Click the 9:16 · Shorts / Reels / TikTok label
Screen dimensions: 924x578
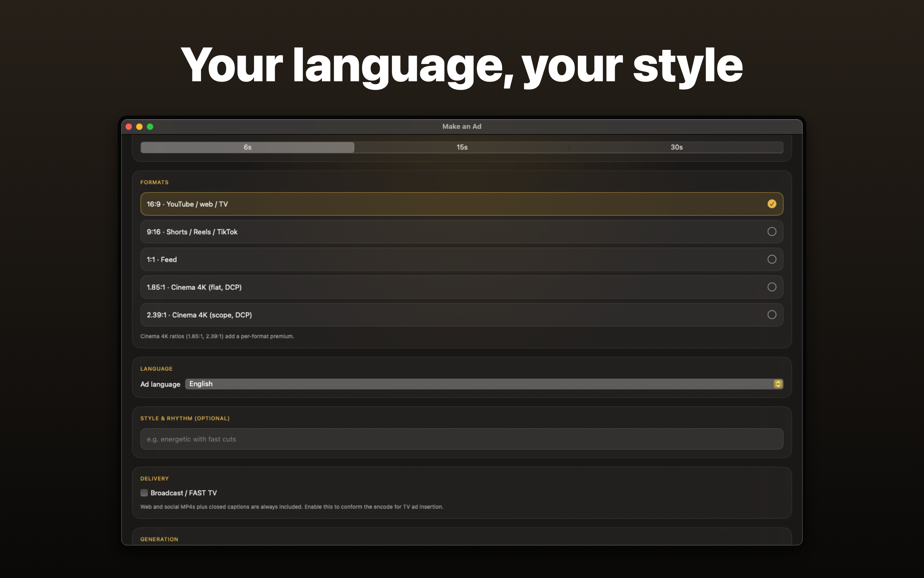[x=192, y=232]
